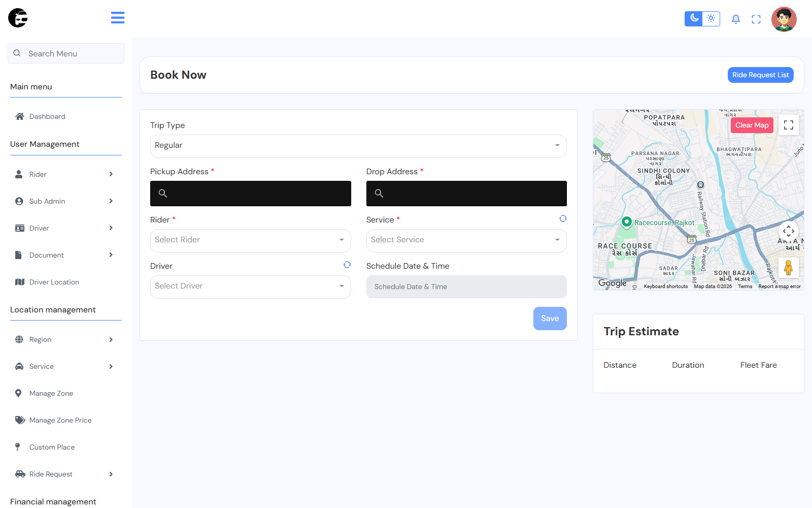Open the Select Service dropdown

(x=466, y=241)
